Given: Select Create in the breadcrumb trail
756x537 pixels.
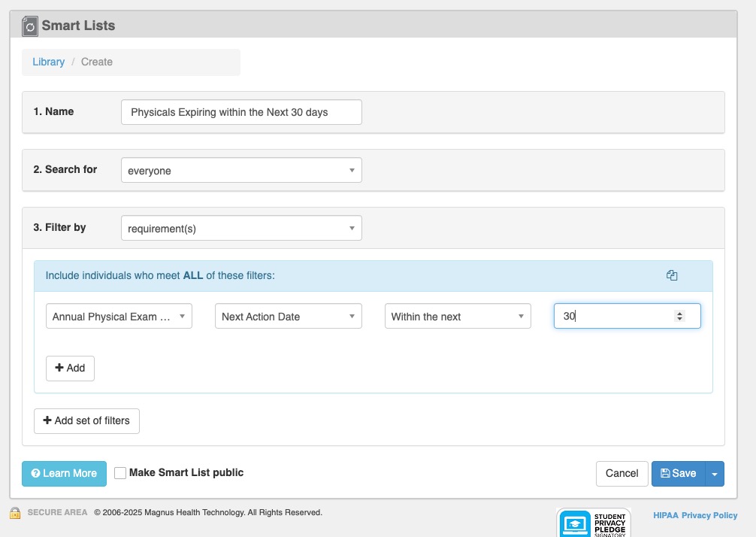Looking at the screenshot, I should [96, 62].
